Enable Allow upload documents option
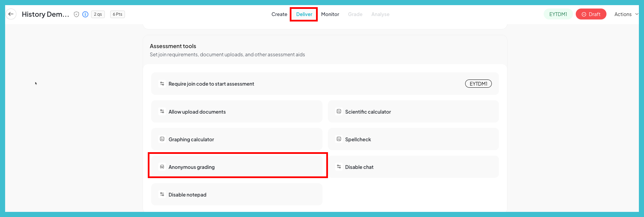 [237, 112]
